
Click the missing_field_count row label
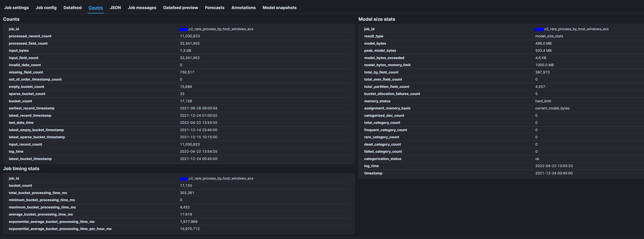click(26, 72)
